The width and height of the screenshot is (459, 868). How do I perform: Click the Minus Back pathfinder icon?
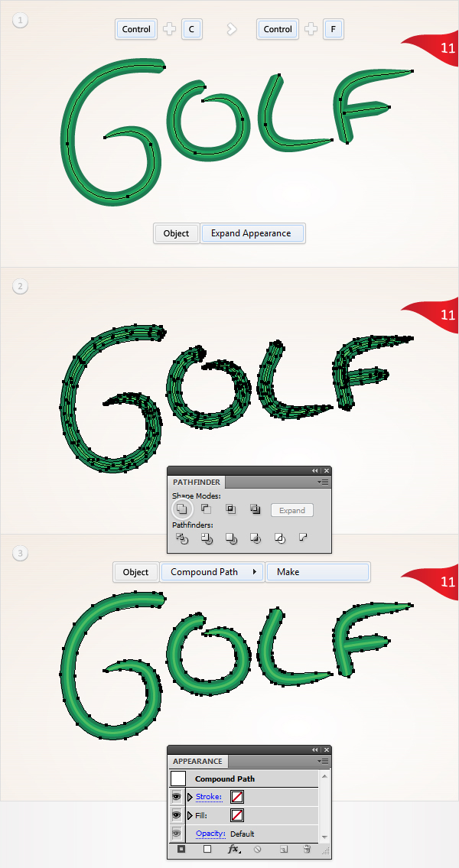302,537
